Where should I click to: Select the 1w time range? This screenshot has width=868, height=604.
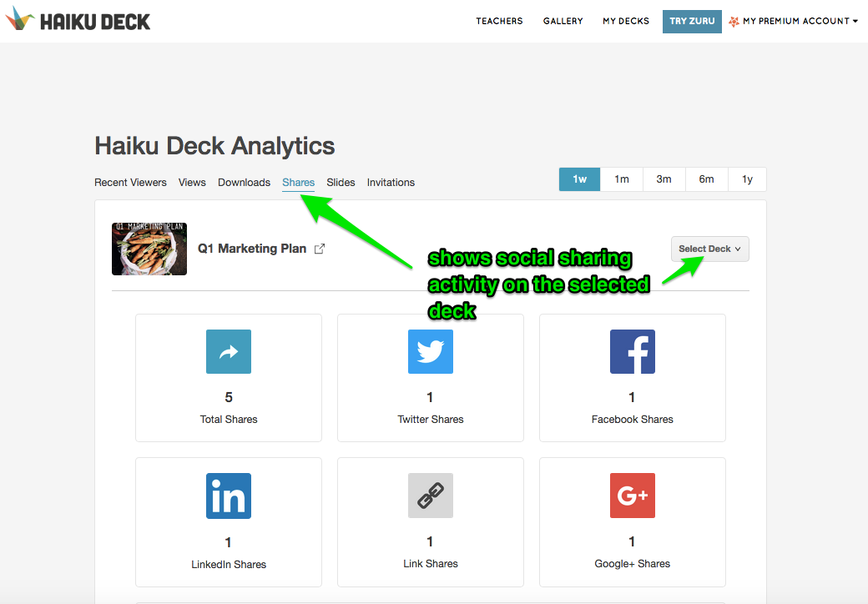(579, 179)
